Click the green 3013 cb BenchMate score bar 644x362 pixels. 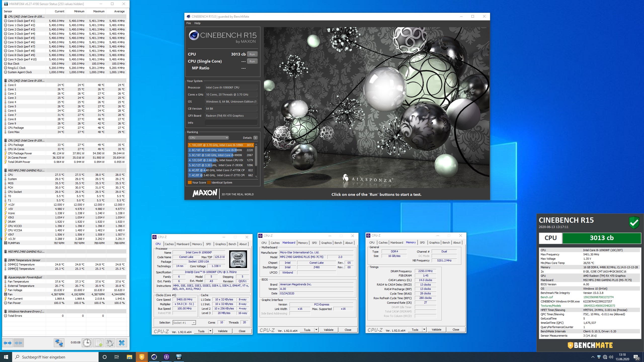(x=602, y=238)
